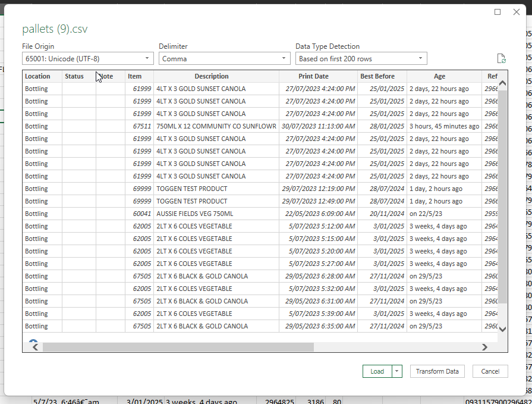Viewport: 532px width, 404px height.
Task: Click the 28/01/2025 best before cell
Action: (382, 126)
